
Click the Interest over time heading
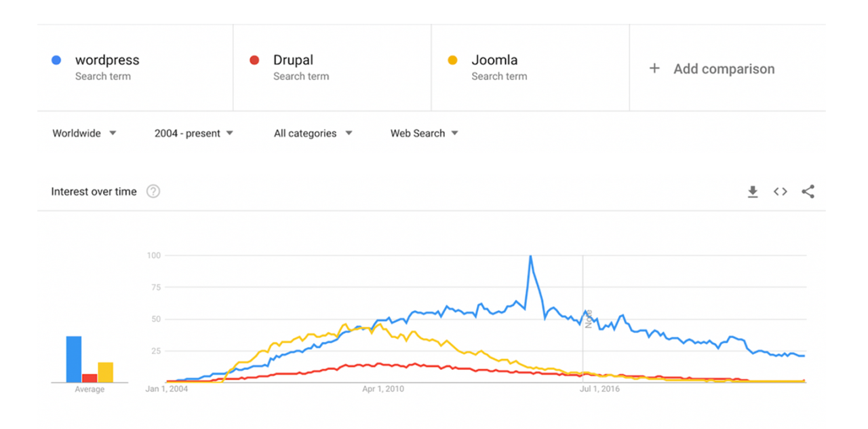(x=93, y=191)
